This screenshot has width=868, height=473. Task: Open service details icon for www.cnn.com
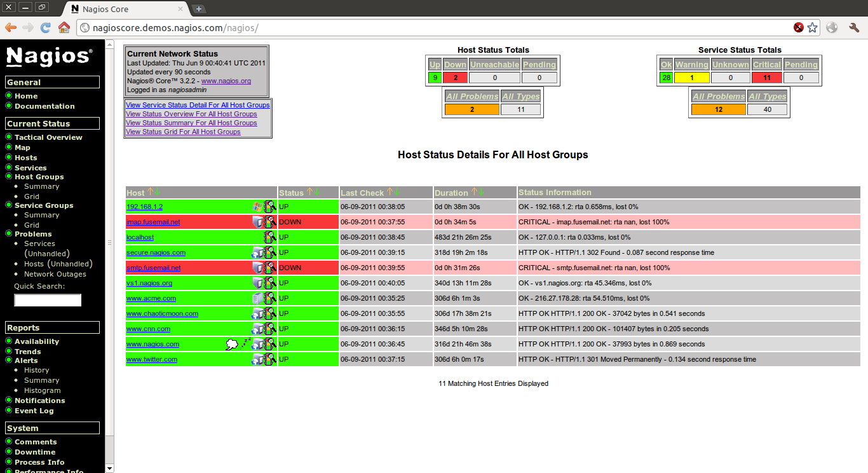click(270, 328)
